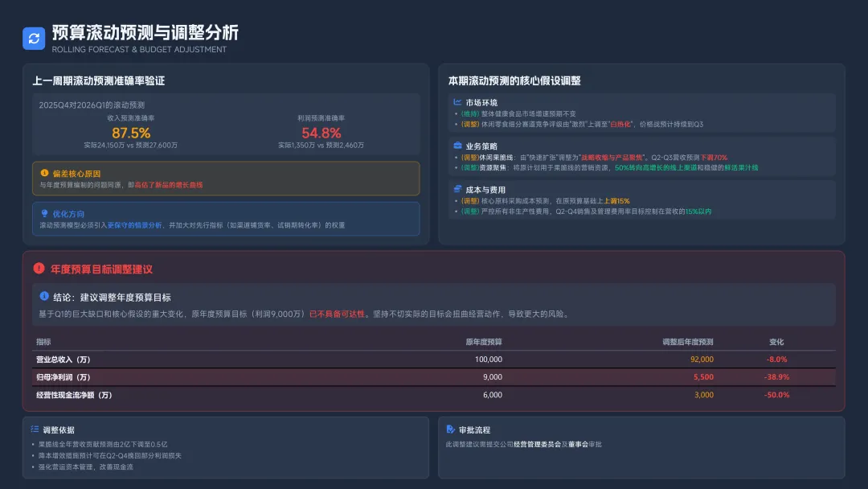The width and height of the screenshot is (868, 489).
Task: Click the heading 年度预算目标调整建议
Action: [102, 269]
